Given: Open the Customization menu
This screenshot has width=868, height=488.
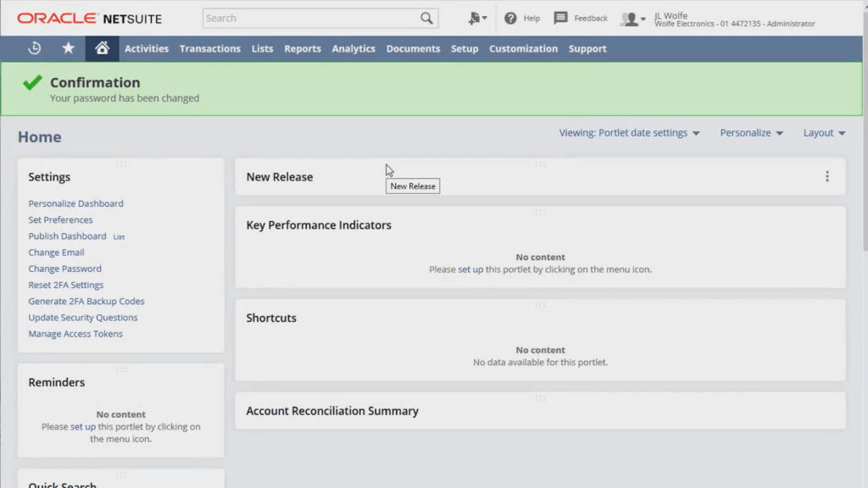Looking at the screenshot, I should [523, 48].
